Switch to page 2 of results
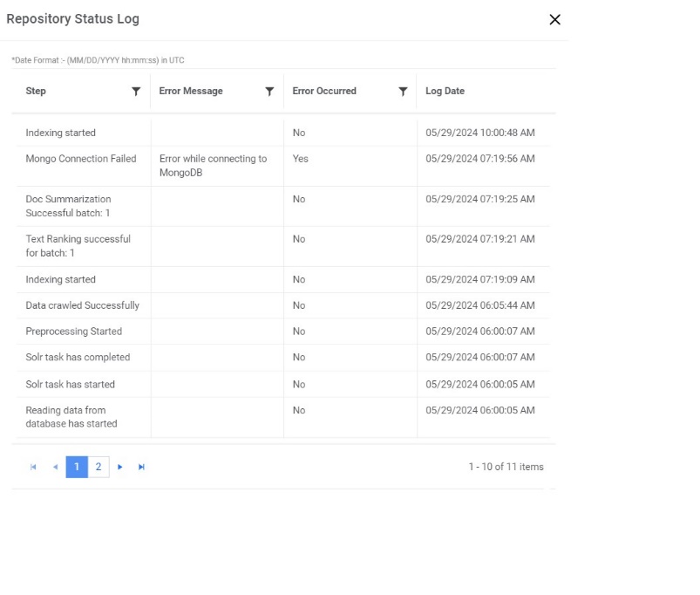The width and height of the screenshot is (700, 595). (x=99, y=467)
